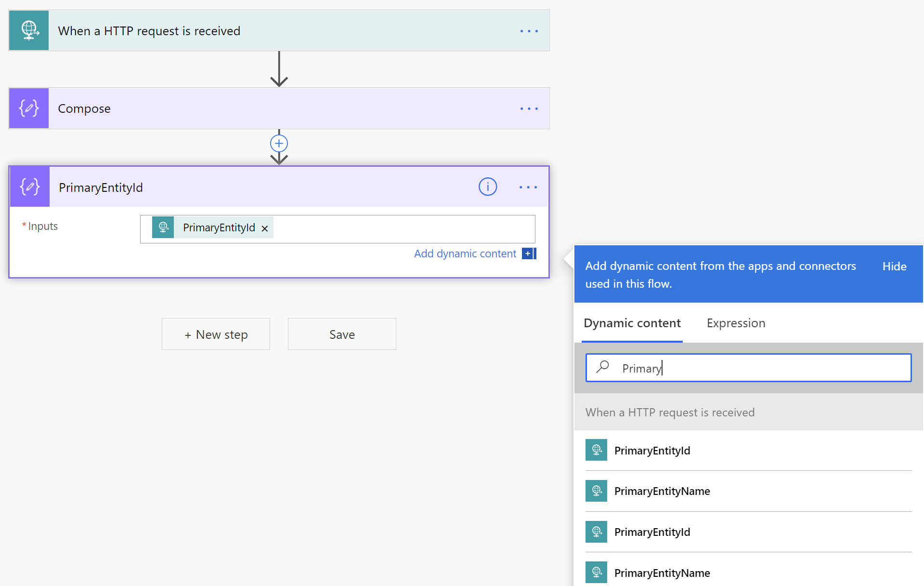The image size is (924, 586).
Task: Click plus icon next to Add dynamic content
Action: [529, 253]
